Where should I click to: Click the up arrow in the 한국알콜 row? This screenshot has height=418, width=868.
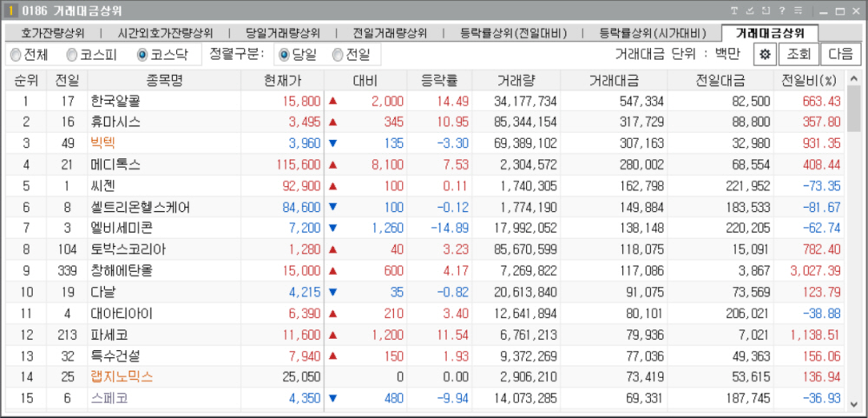click(332, 101)
